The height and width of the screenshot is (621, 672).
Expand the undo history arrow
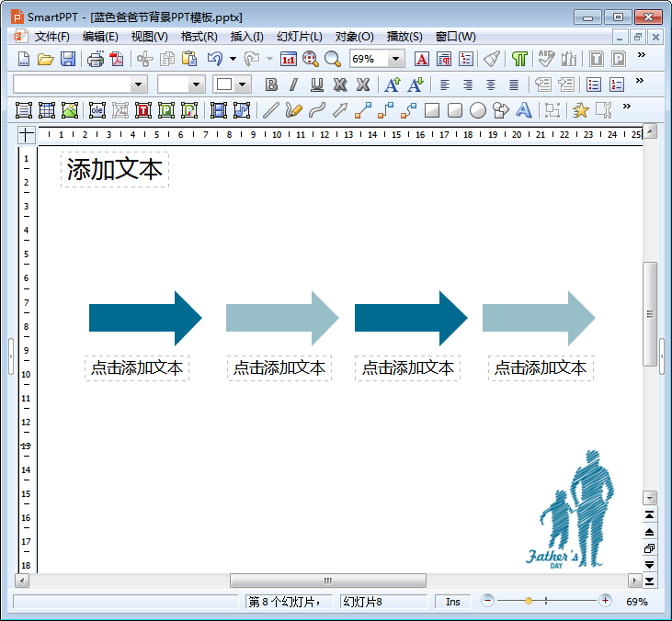tap(233, 59)
